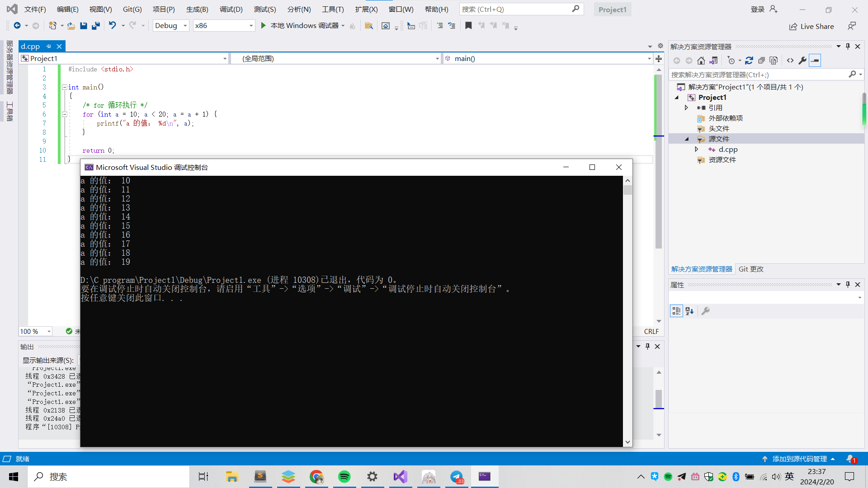Open the 编辑(E) menu

pyautogui.click(x=68, y=9)
